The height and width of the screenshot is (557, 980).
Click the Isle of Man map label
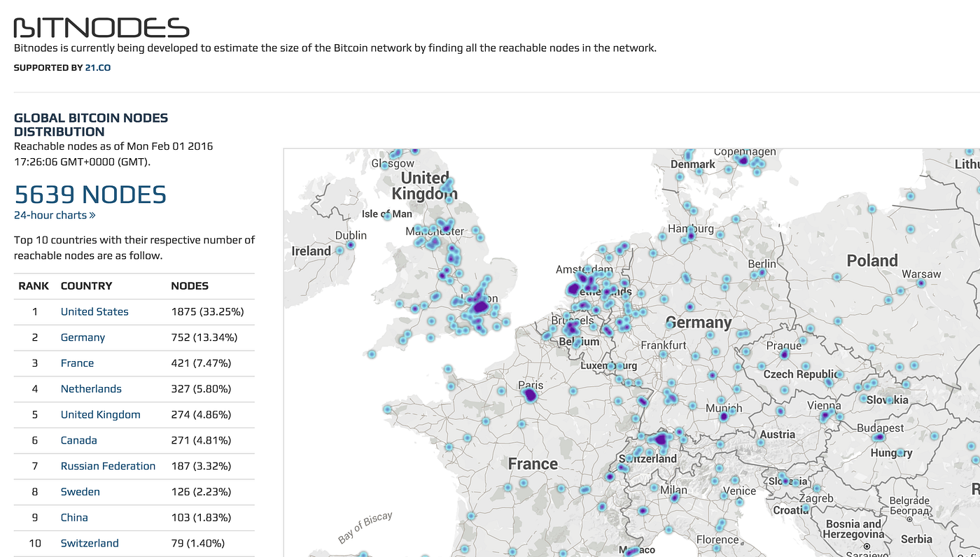pos(387,214)
